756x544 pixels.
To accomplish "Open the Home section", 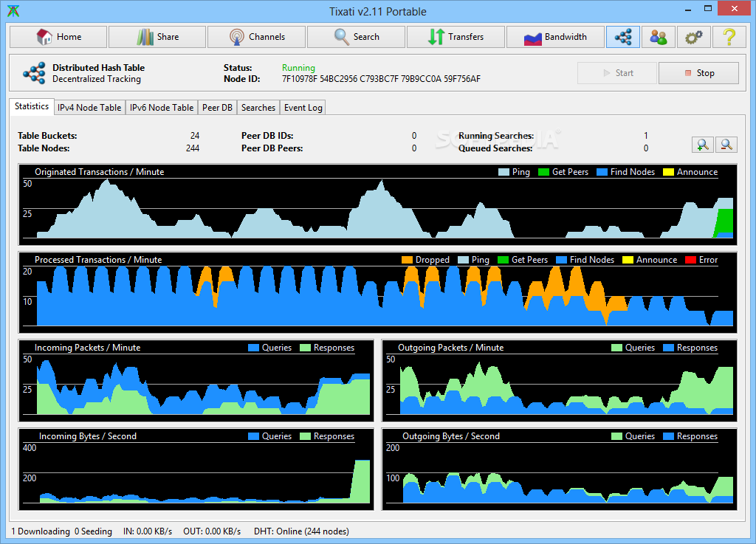I will (x=58, y=37).
